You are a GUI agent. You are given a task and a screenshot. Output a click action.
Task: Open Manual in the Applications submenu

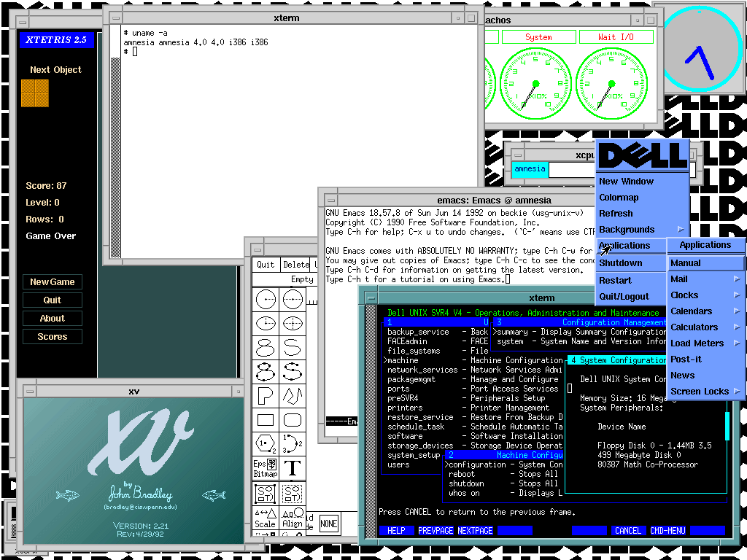coord(706,262)
